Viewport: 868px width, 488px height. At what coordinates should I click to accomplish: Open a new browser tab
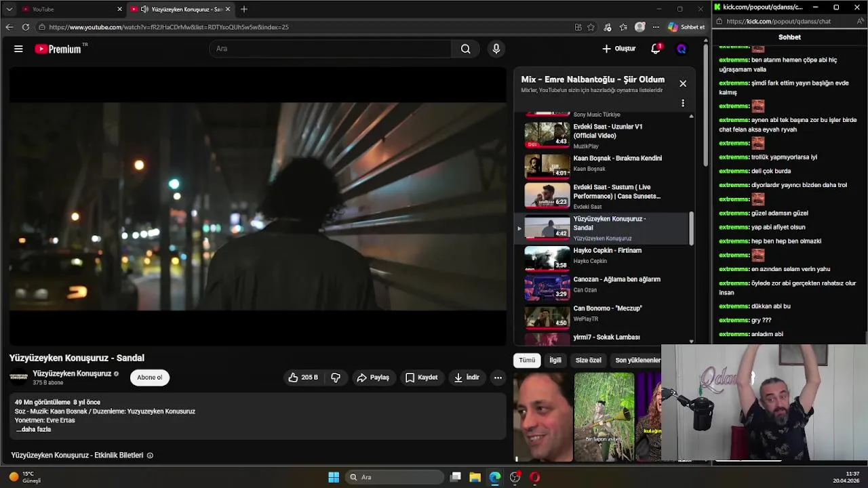tap(244, 9)
